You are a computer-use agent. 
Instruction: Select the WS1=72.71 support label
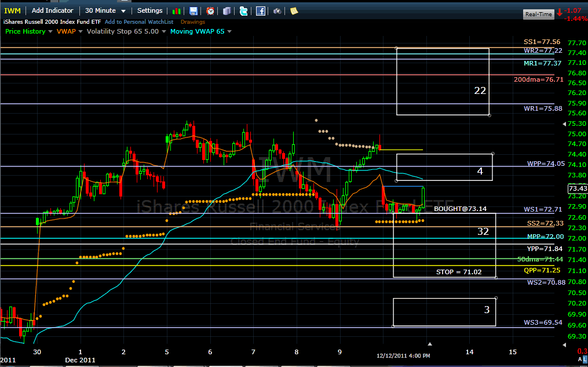pos(543,209)
